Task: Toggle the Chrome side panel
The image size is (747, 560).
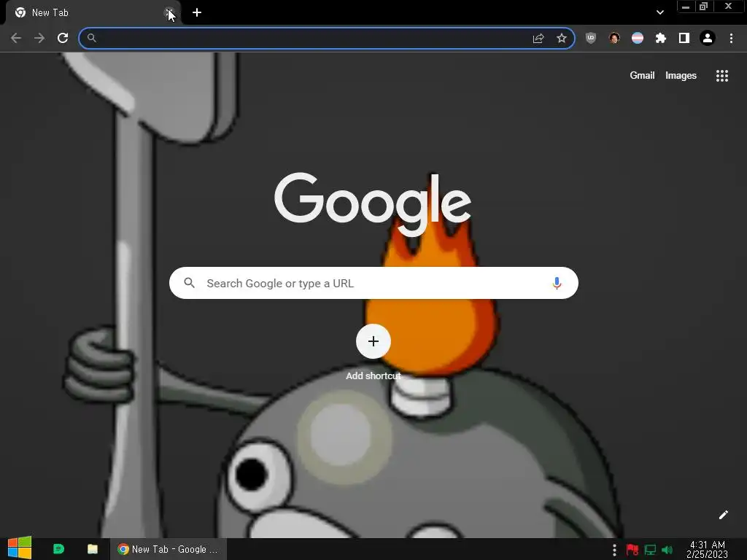Action: (x=684, y=38)
